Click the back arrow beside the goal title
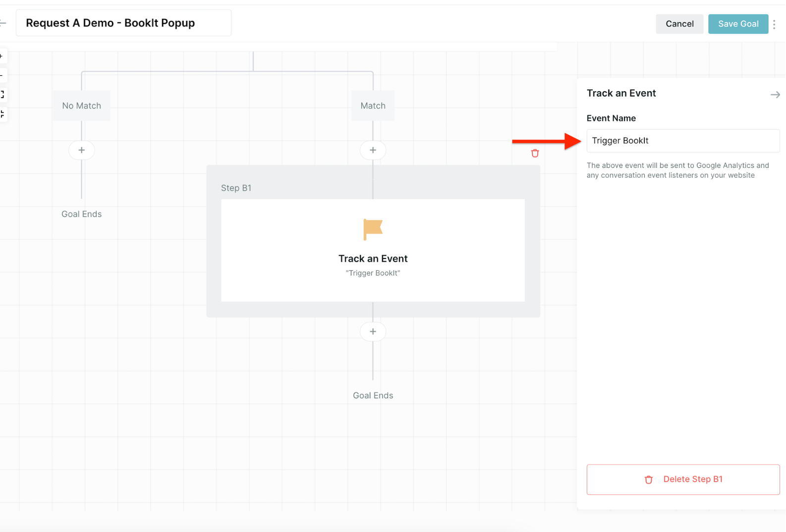The width and height of the screenshot is (786, 532). [3, 23]
